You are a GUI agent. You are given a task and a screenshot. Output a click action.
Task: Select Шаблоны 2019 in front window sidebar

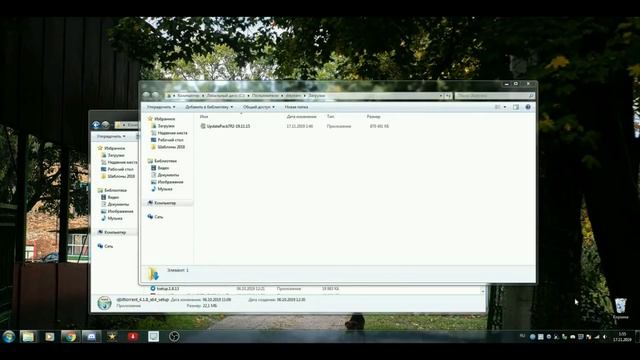click(168, 147)
